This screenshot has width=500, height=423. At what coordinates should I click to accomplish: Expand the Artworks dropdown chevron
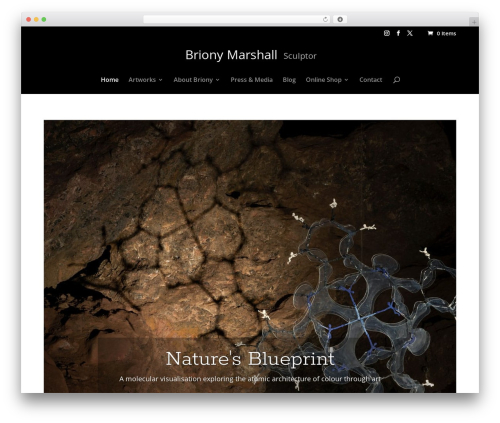(160, 80)
